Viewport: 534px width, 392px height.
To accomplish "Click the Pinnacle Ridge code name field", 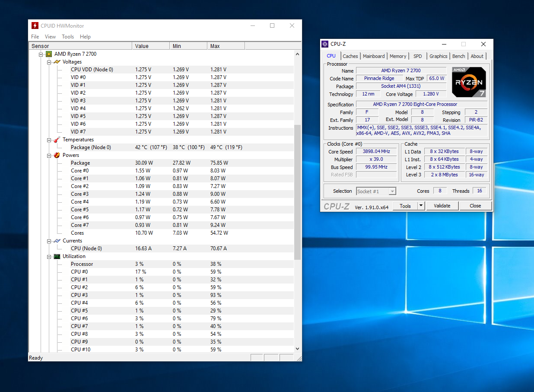I will [x=378, y=78].
